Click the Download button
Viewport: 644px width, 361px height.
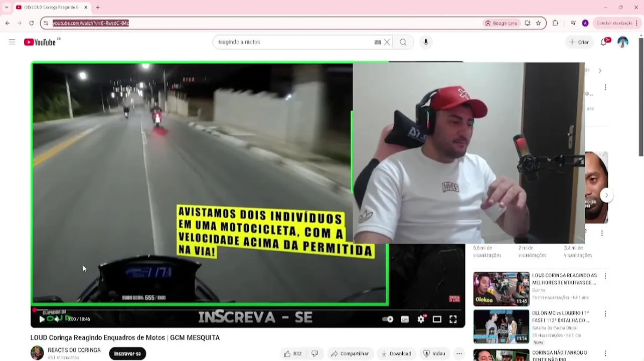(397, 353)
